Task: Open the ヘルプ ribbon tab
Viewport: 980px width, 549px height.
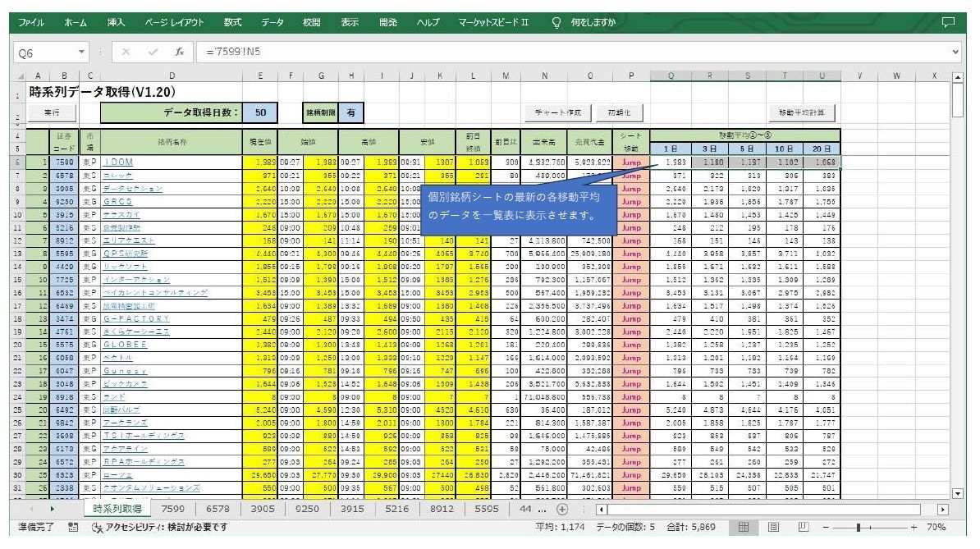Action: [x=428, y=22]
